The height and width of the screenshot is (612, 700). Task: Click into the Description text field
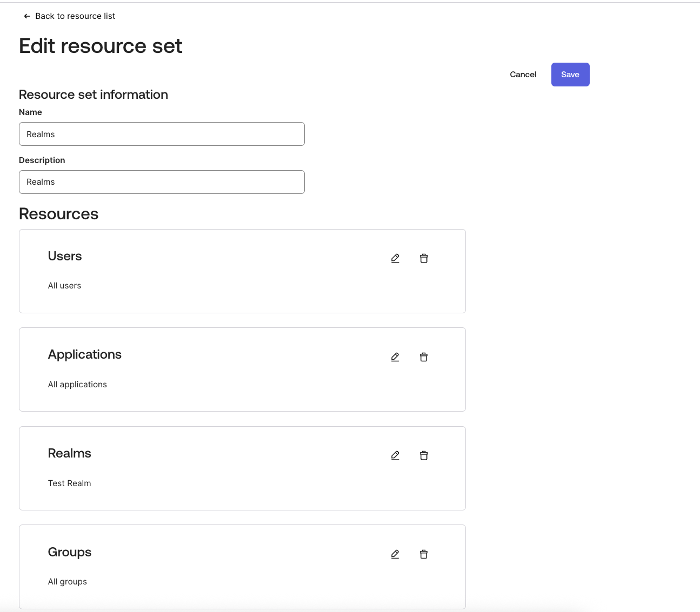click(162, 182)
